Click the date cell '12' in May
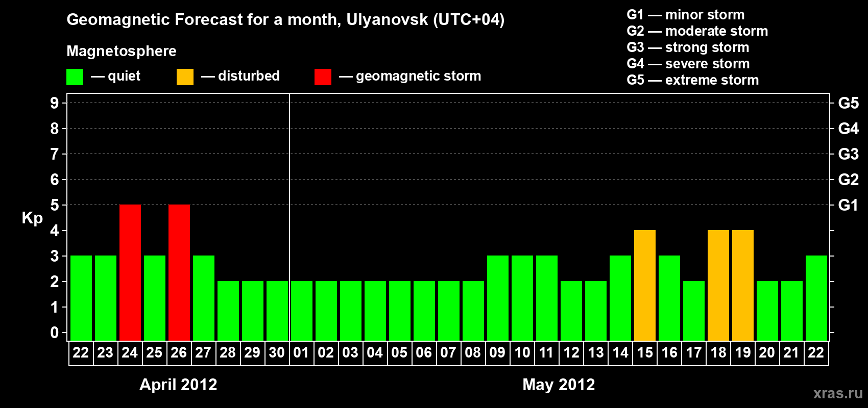The width and height of the screenshot is (868, 408). coord(571,353)
